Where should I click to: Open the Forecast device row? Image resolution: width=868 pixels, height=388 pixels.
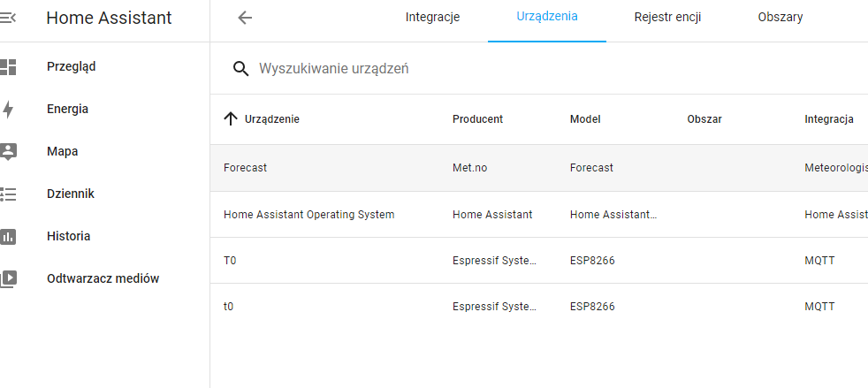pyautogui.click(x=539, y=168)
